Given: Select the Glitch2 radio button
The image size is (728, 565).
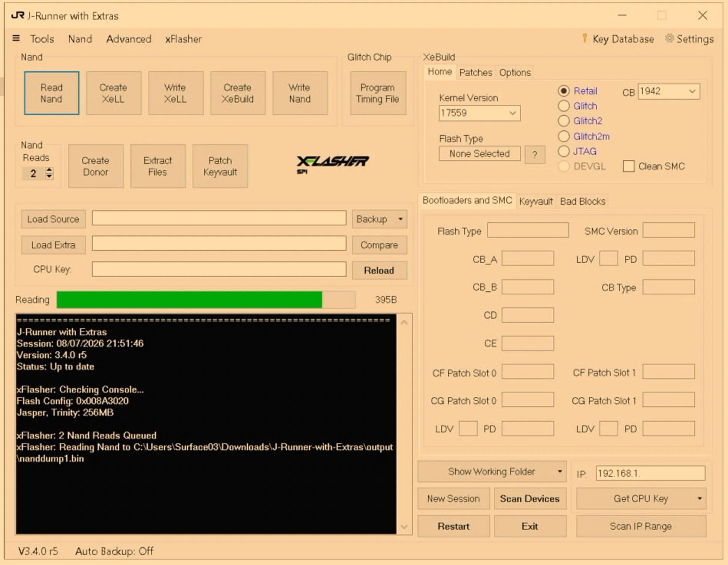Looking at the screenshot, I should pyautogui.click(x=563, y=121).
